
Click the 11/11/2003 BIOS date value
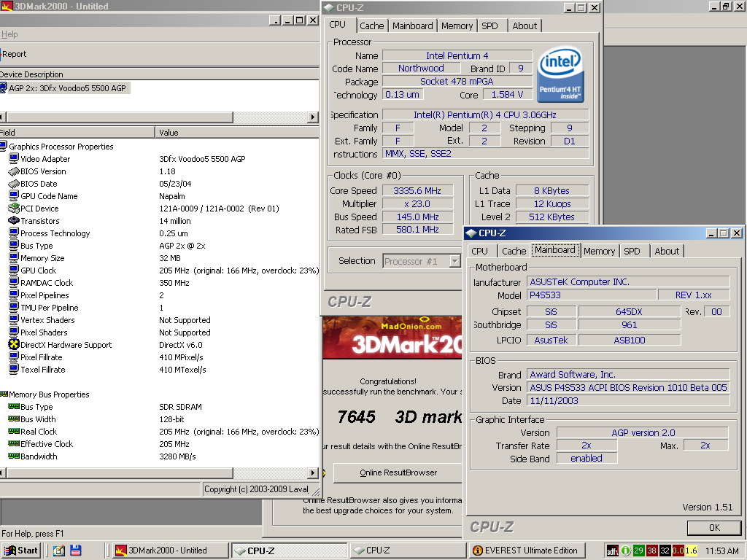[628, 400]
